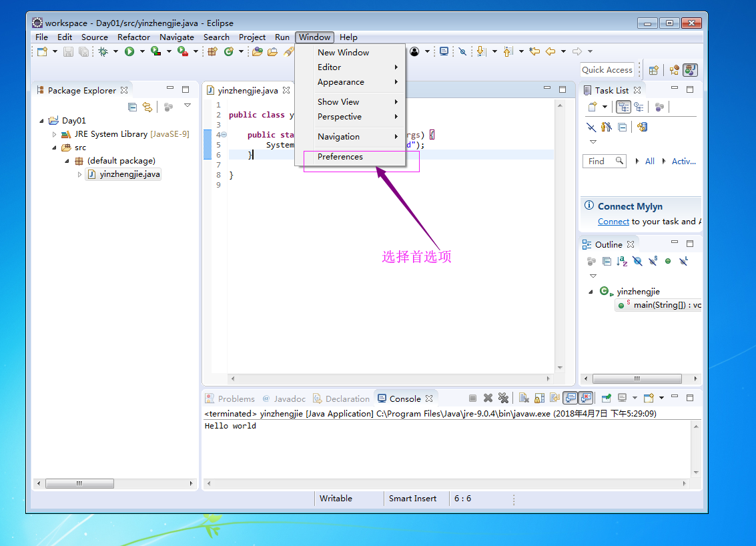The height and width of the screenshot is (546, 756).
Task: Click the Find field in Task List
Action: coord(605,162)
